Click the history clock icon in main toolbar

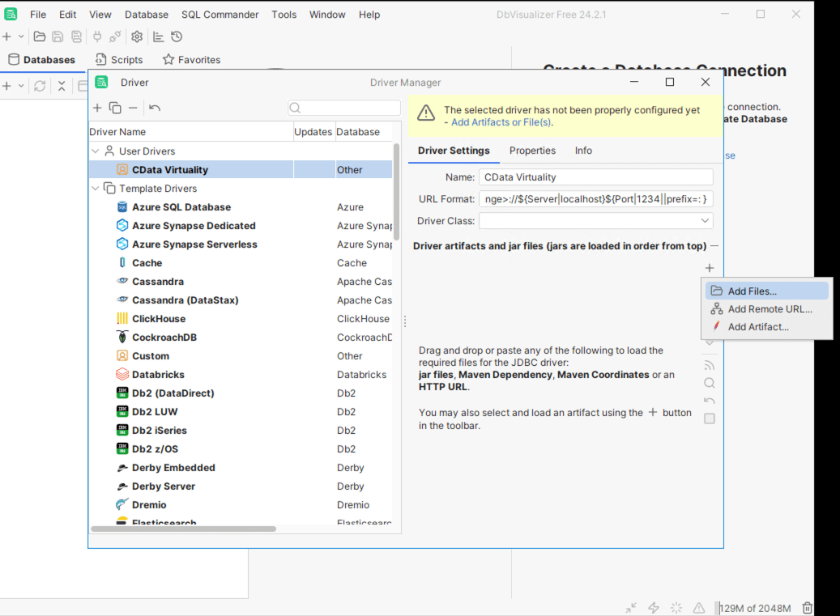coord(177,36)
